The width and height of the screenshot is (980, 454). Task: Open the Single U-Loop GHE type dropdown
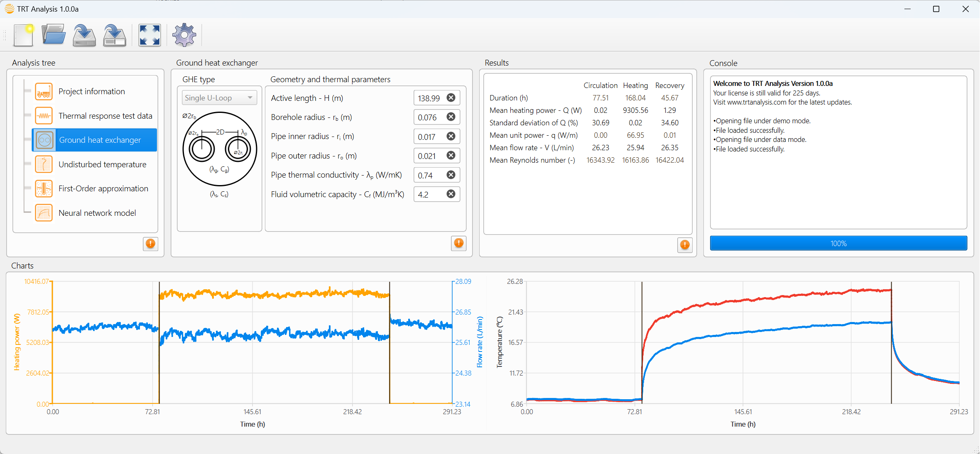pos(219,98)
